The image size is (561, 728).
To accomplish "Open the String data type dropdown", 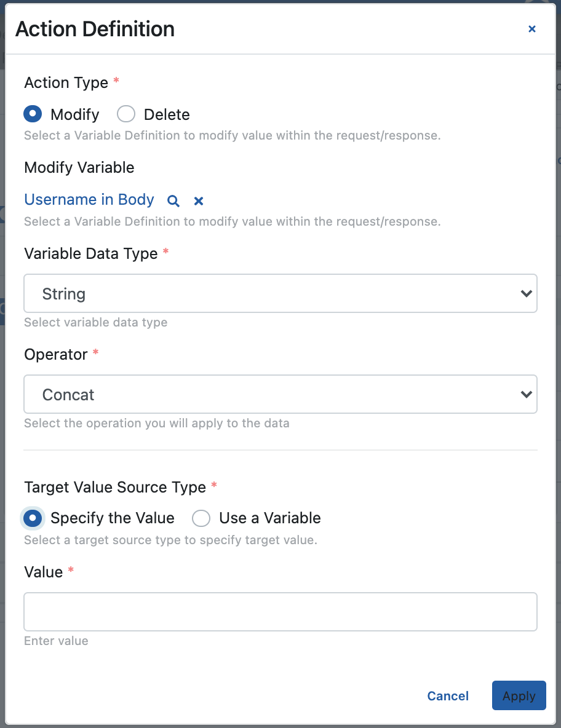I will point(280,294).
